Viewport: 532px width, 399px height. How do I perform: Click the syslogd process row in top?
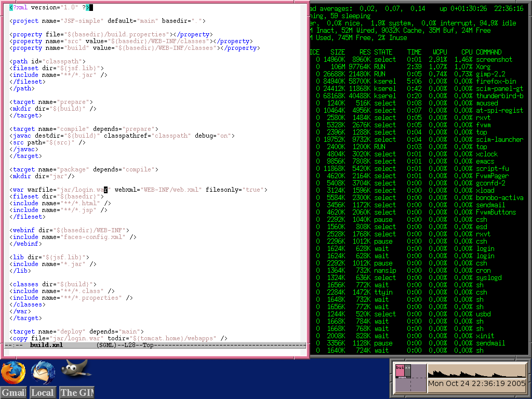click(x=417, y=277)
